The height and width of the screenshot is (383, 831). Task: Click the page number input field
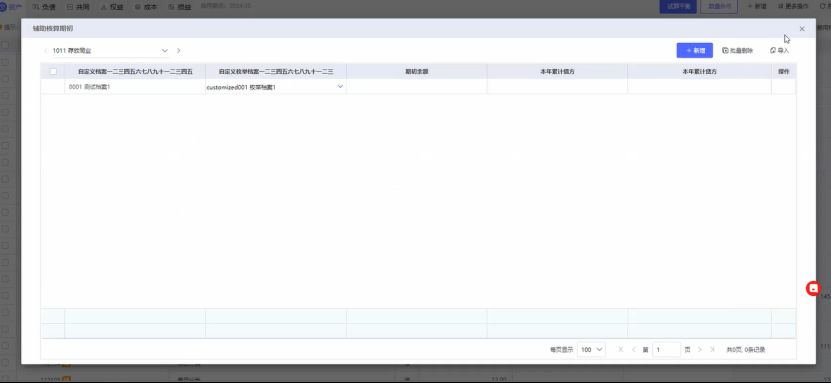(666, 350)
